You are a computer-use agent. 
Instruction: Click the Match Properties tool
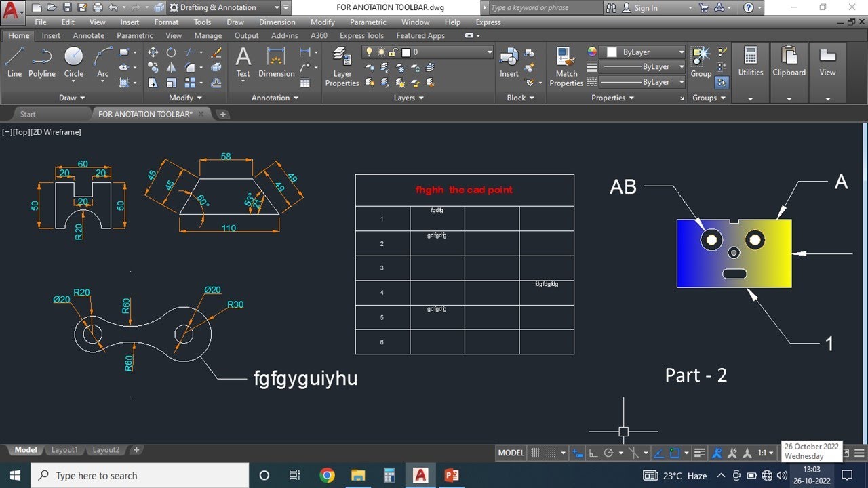(x=566, y=66)
